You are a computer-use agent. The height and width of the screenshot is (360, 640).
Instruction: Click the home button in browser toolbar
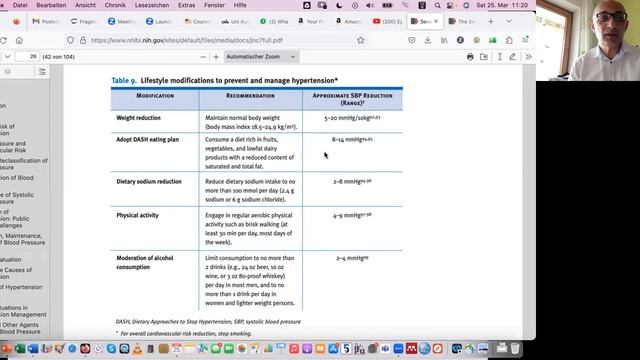pyautogui.click(x=19, y=40)
